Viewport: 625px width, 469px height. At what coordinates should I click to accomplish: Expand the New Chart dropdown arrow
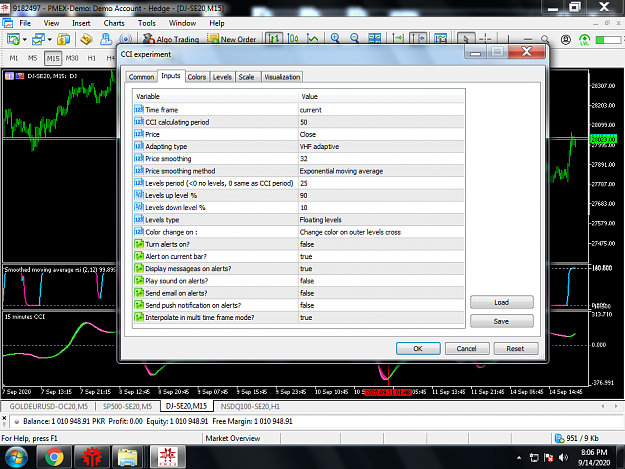coord(24,39)
